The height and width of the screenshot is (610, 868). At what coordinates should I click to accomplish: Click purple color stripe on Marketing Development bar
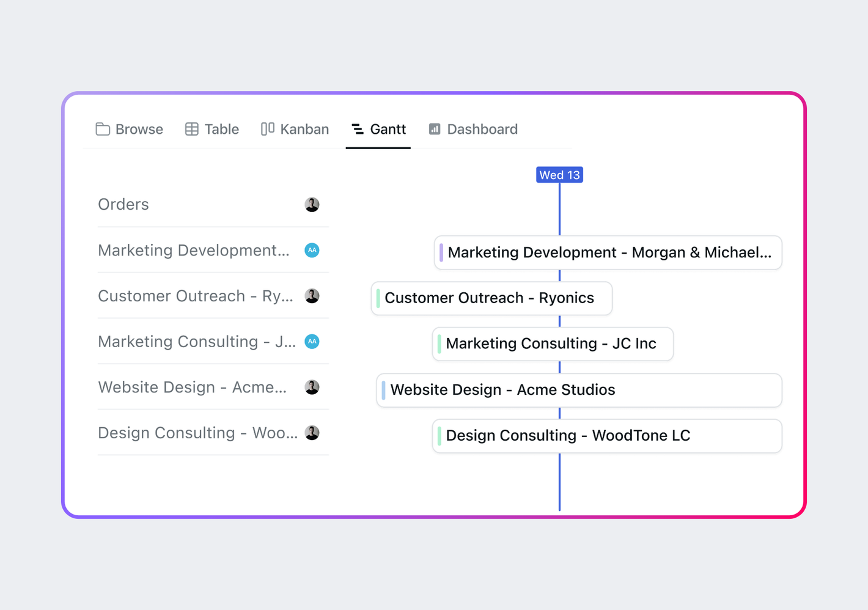click(x=441, y=252)
